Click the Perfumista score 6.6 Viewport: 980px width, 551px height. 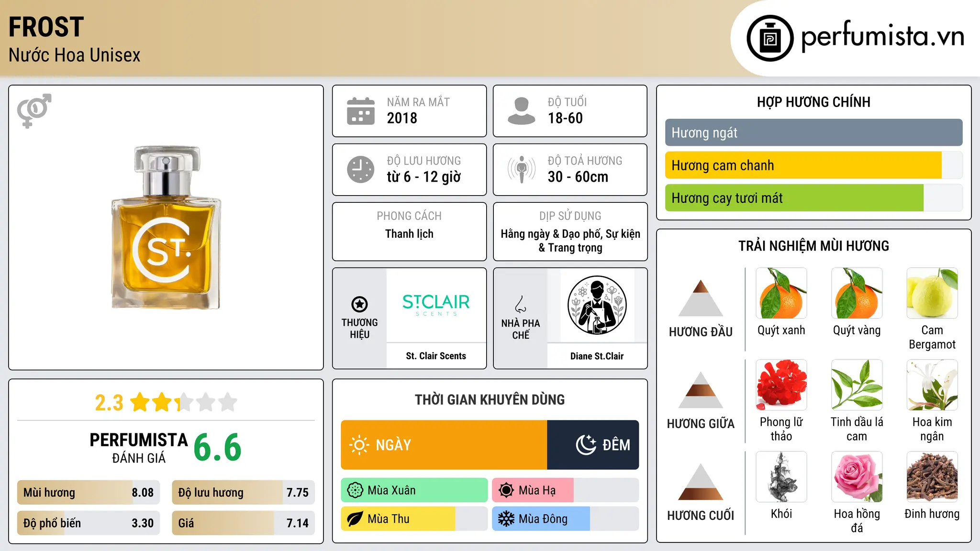(217, 448)
